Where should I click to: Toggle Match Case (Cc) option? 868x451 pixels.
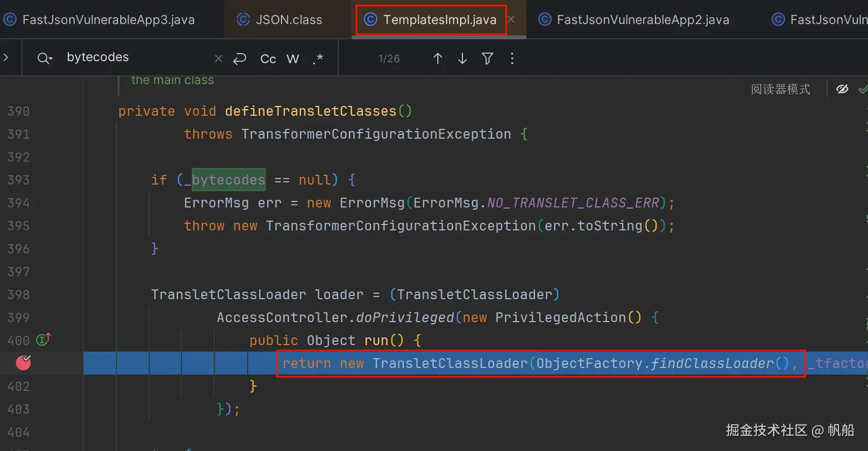268,58
